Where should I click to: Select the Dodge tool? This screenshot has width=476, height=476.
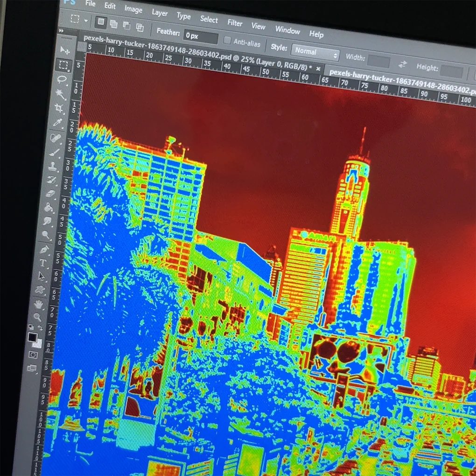point(46,235)
